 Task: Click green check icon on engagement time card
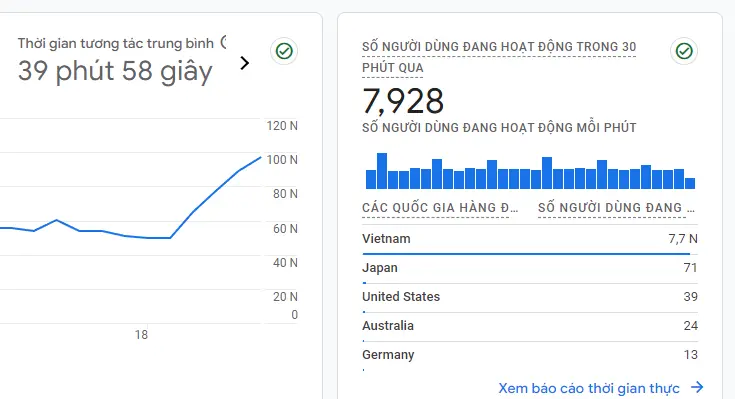tap(284, 51)
